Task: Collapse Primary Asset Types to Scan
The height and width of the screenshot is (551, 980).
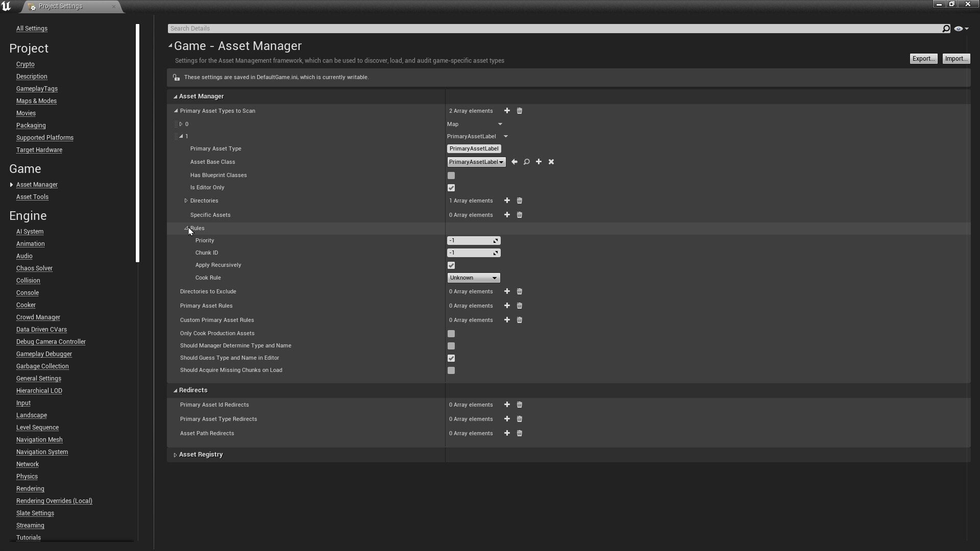Action: (x=176, y=111)
